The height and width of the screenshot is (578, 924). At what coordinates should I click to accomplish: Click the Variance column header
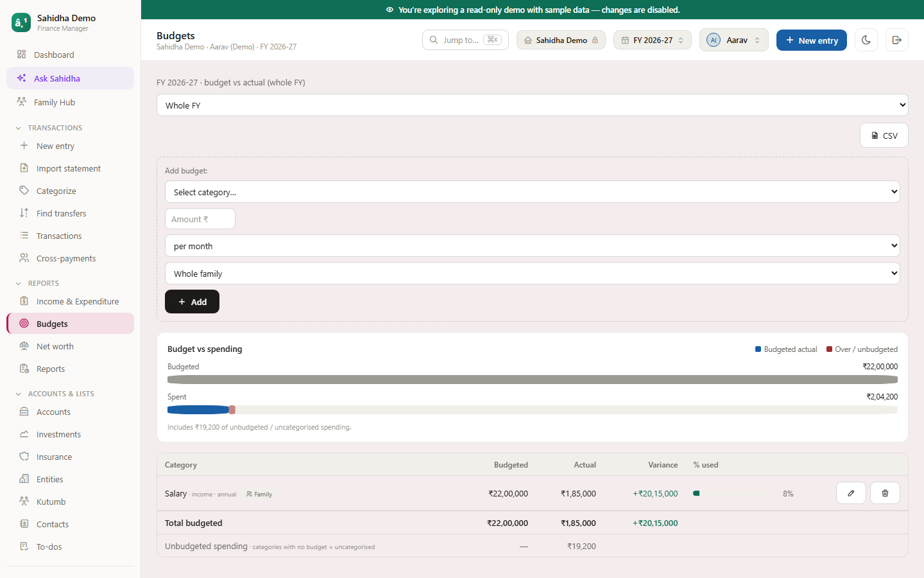663,465
